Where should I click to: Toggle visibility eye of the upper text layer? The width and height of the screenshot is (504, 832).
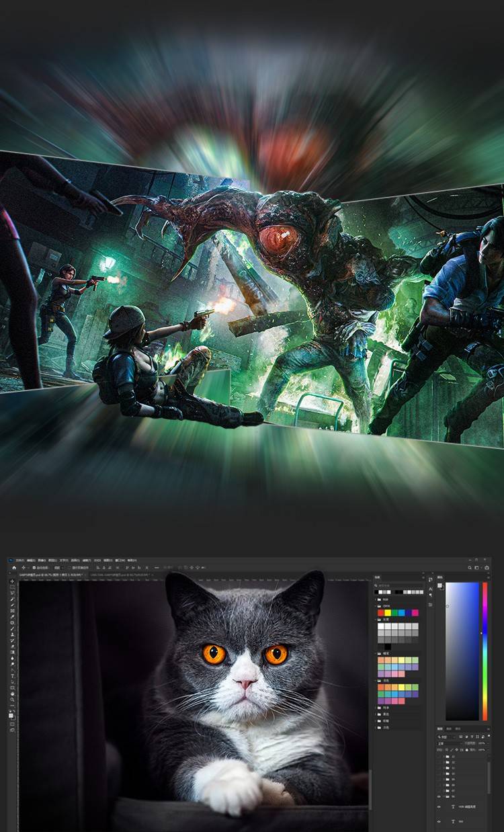tap(439, 806)
